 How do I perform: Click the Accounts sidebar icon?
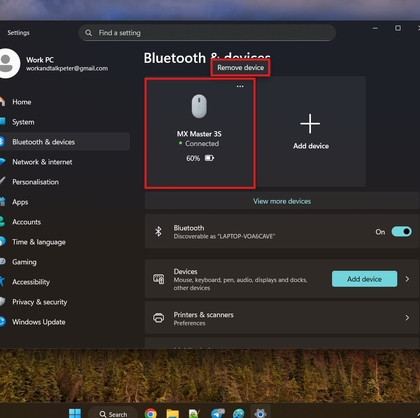[x=2, y=222]
